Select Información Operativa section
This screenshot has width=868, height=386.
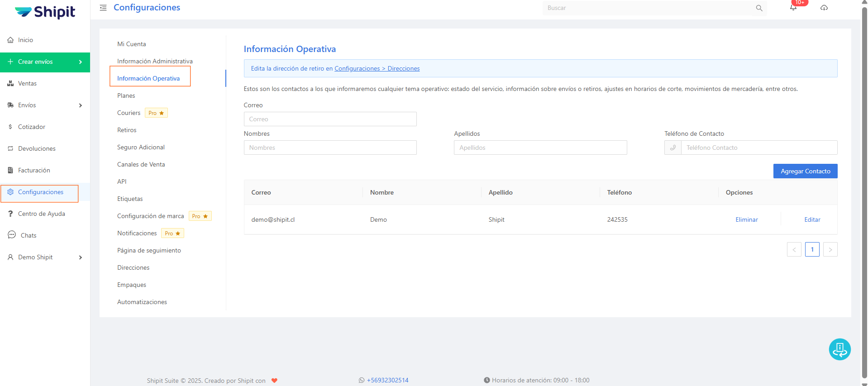(x=148, y=78)
